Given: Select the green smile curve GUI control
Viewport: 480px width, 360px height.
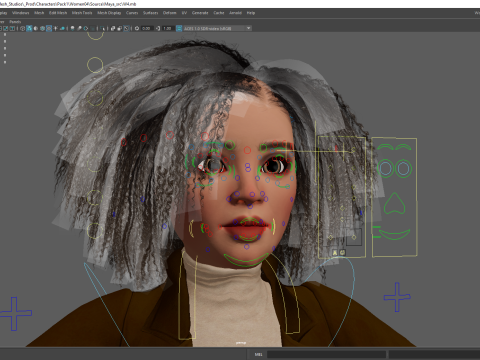Looking at the screenshot, I should point(395,234).
